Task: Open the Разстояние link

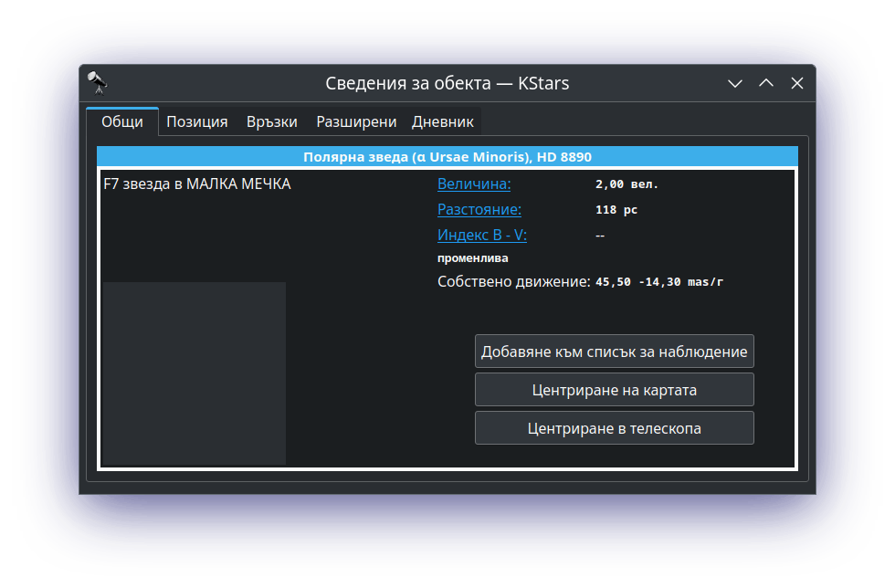Action: (x=479, y=210)
